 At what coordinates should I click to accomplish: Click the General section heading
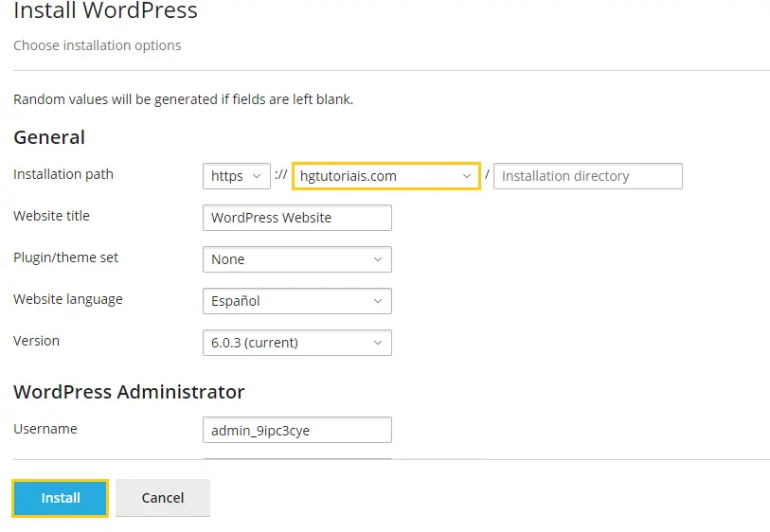click(49, 137)
